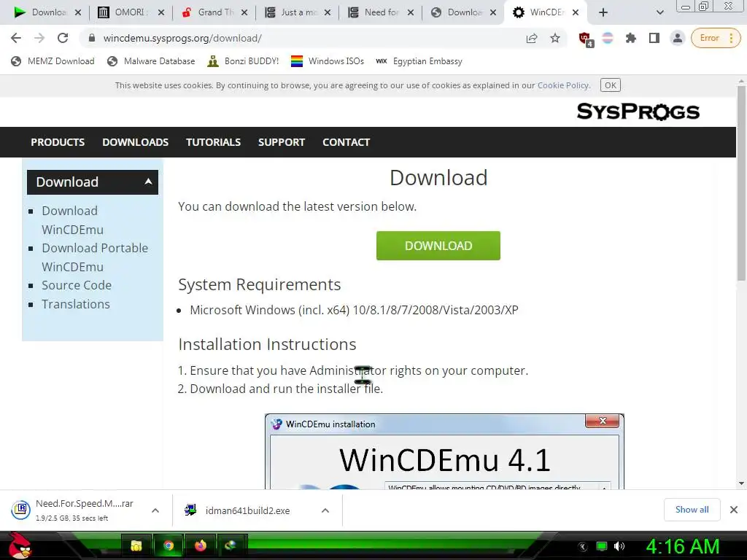This screenshot has width=747, height=560.
Task: Open the striped flag extension icon
Action: (x=608, y=38)
